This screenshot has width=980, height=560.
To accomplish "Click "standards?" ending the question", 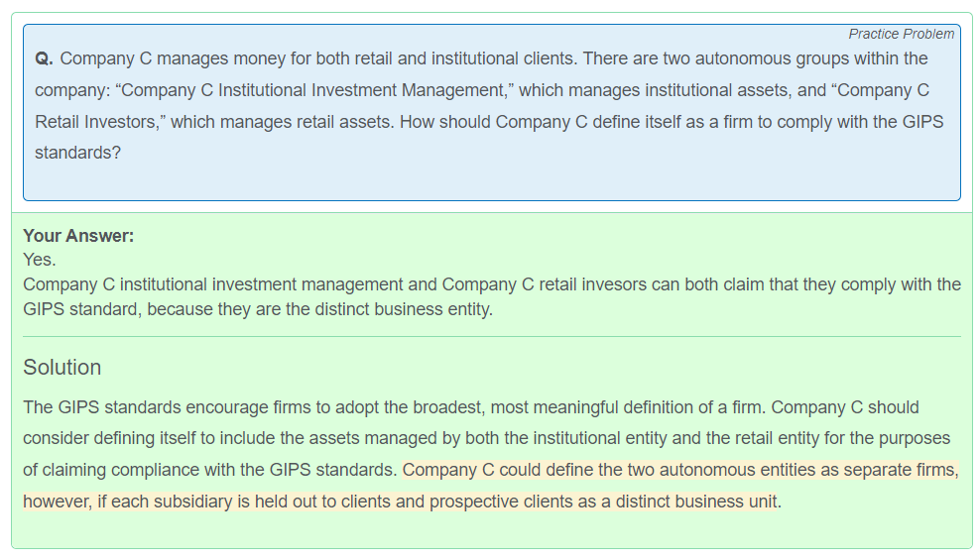I will click(x=77, y=153).
